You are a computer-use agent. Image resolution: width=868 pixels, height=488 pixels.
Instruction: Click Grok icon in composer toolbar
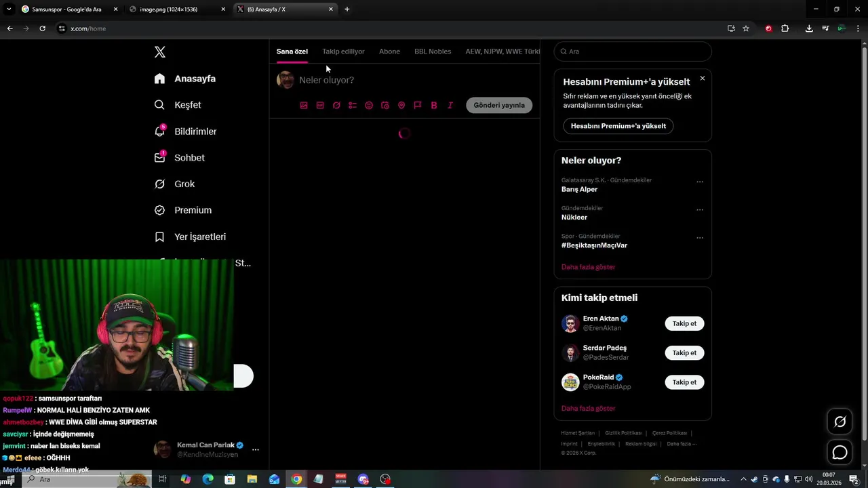(336, 105)
